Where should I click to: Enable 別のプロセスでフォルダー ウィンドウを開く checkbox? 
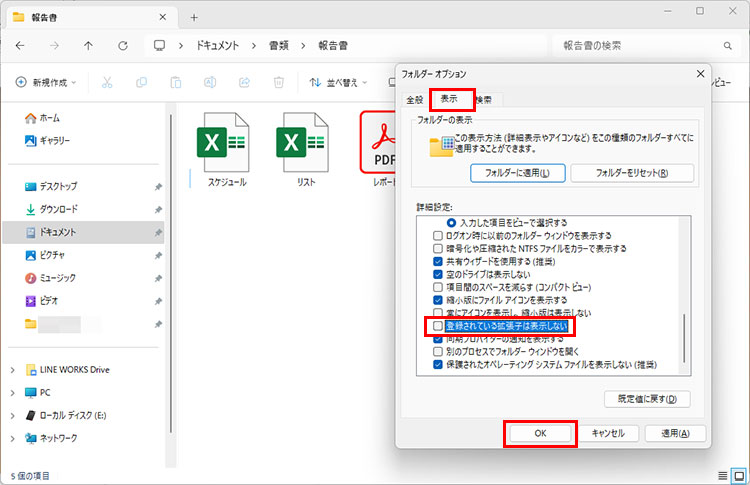pyautogui.click(x=437, y=352)
